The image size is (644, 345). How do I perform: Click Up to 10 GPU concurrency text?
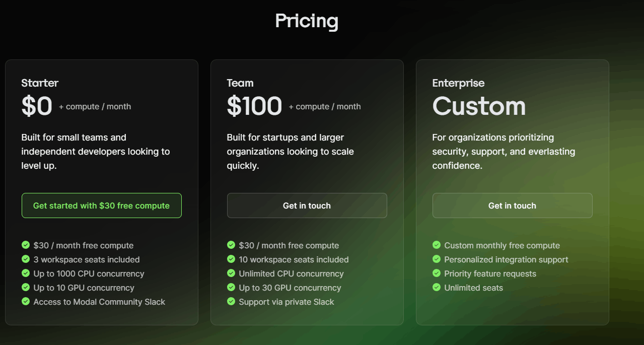[x=84, y=288]
